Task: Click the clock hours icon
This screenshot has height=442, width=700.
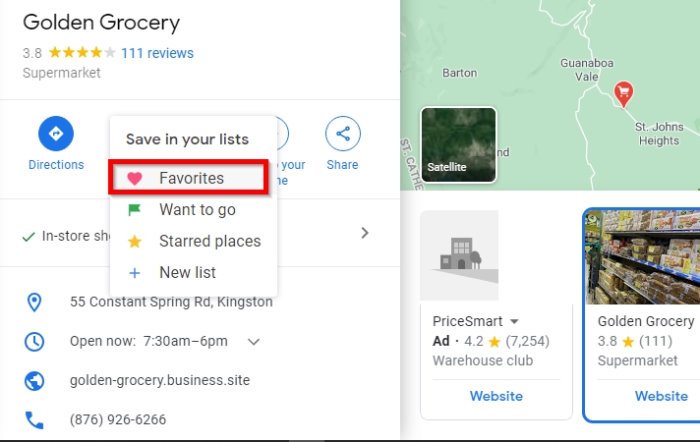Action: [34, 341]
